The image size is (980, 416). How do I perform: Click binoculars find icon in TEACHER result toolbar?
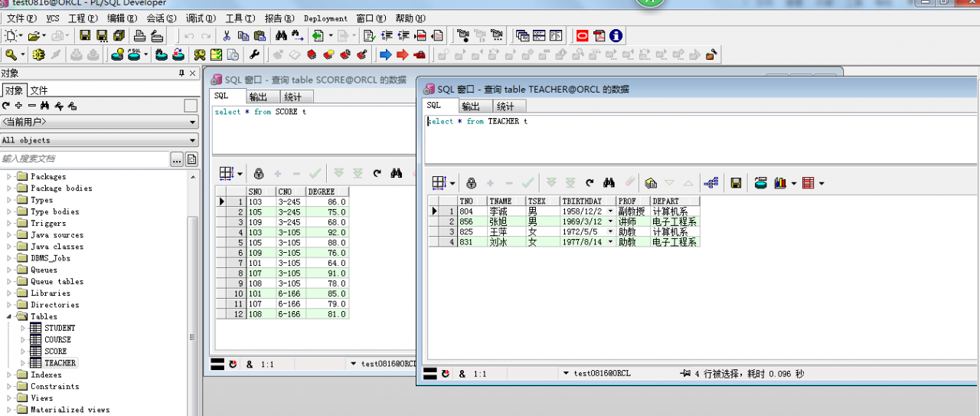[609, 183]
